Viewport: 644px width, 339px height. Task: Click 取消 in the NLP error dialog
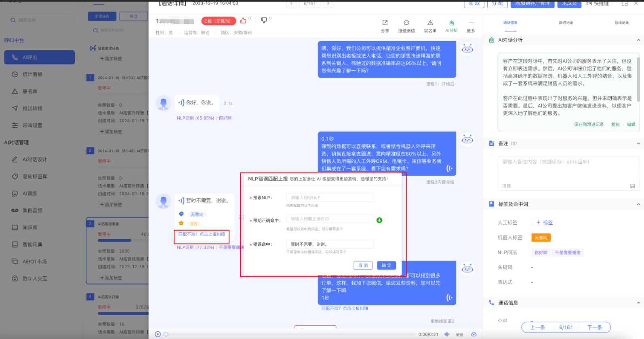(363, 265)
